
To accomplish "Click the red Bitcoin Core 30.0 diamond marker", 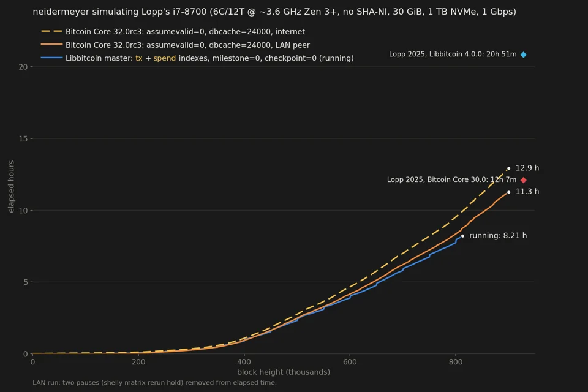I will (524, 180).
